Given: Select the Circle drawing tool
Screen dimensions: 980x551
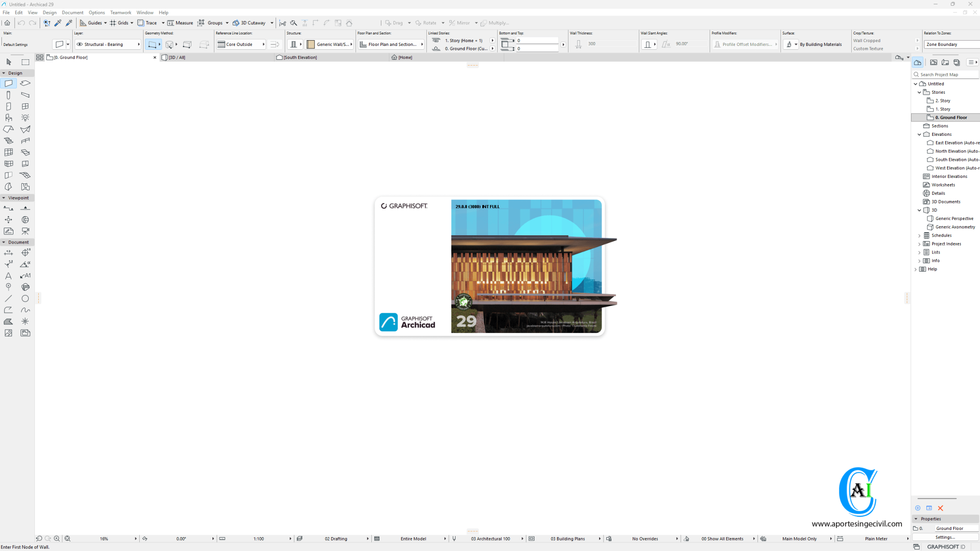Looking at the screenshot, I should click(25, 298).
